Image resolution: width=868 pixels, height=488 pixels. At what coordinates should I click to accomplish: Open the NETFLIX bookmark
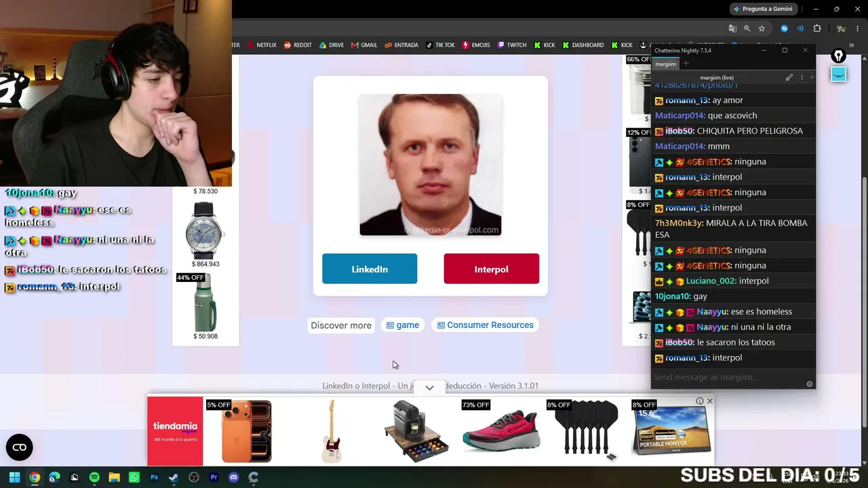click(262, 45)
